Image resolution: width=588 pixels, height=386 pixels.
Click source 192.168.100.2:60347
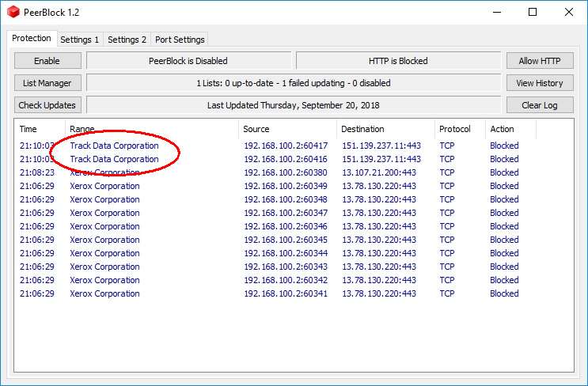286,213
